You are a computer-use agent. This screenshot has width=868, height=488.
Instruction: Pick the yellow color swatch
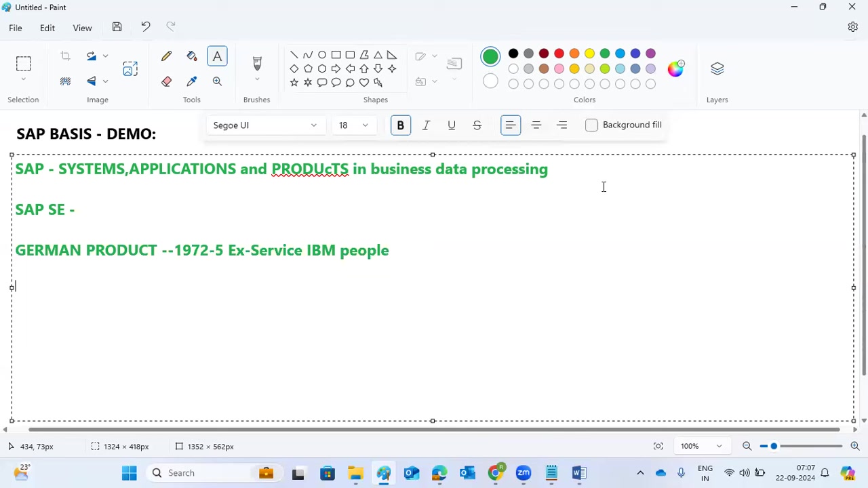coord(589,54)
